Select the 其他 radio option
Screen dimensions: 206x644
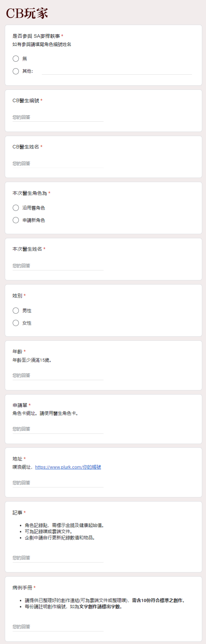click(x=16, y=71)
